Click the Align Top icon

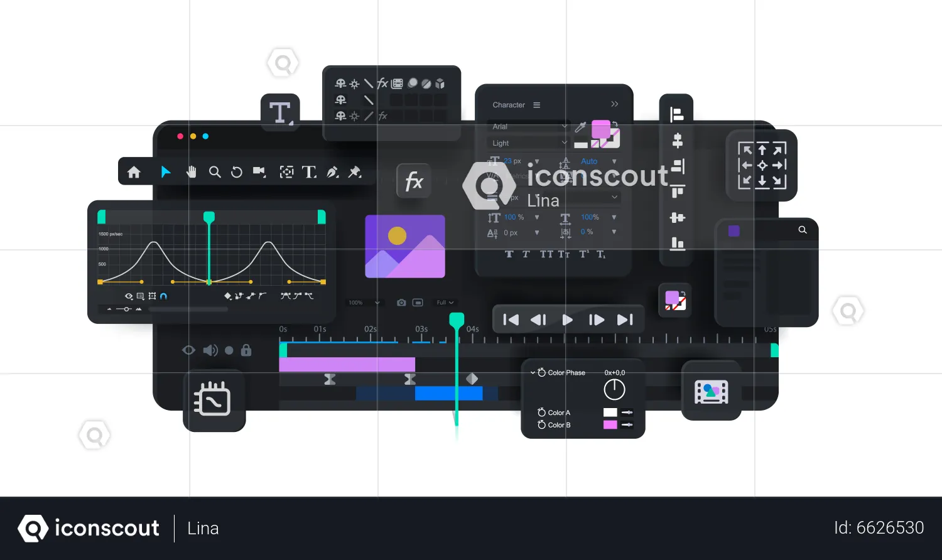tap(677, 192)
